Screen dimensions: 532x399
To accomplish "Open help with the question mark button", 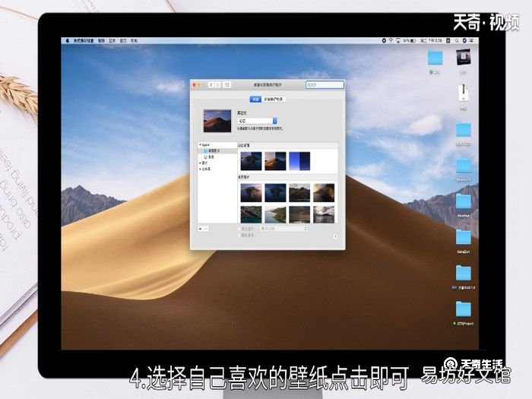I will coord(336,237).
